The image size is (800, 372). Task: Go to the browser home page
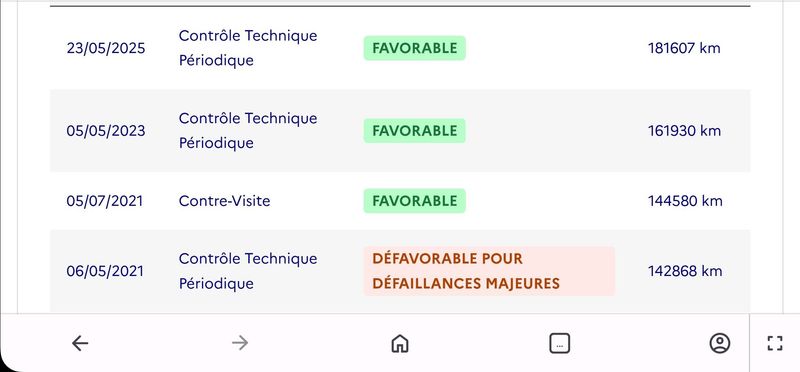pyautogui.click(x=399, y=343)
